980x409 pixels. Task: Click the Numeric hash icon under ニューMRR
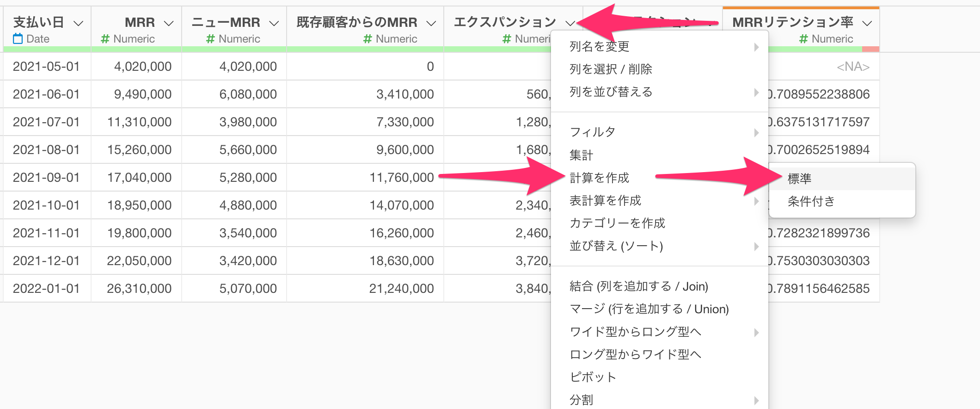click(x=210, y=39)
